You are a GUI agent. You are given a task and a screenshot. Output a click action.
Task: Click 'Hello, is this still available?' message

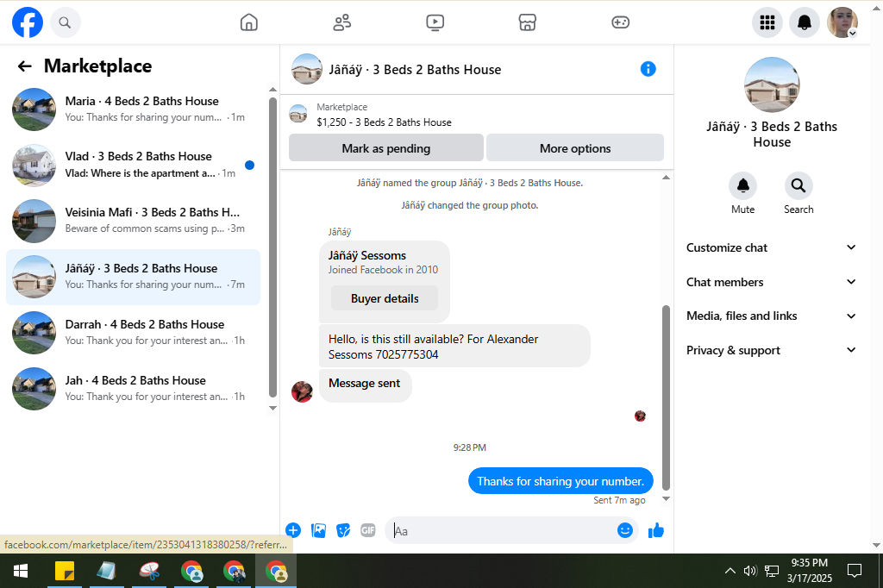454,347
